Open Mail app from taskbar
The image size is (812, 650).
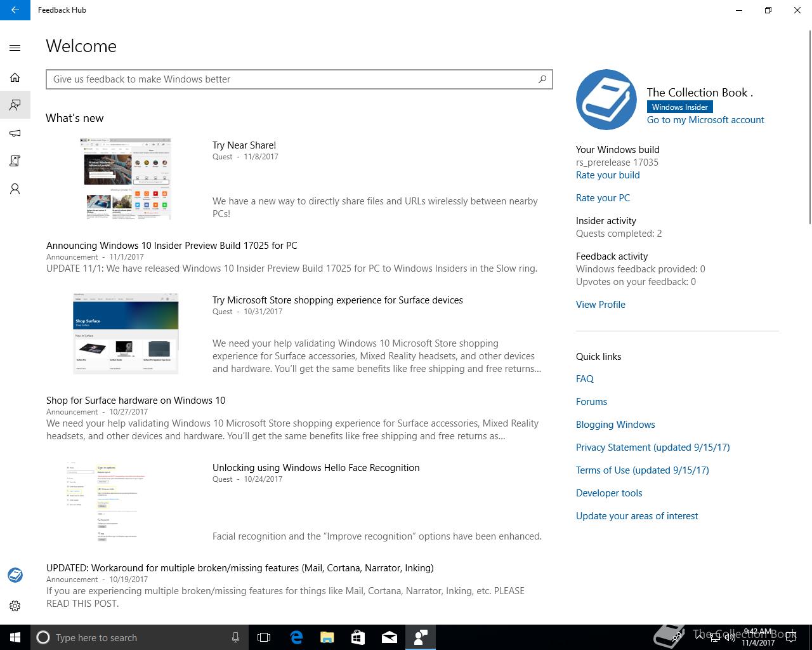390,637
